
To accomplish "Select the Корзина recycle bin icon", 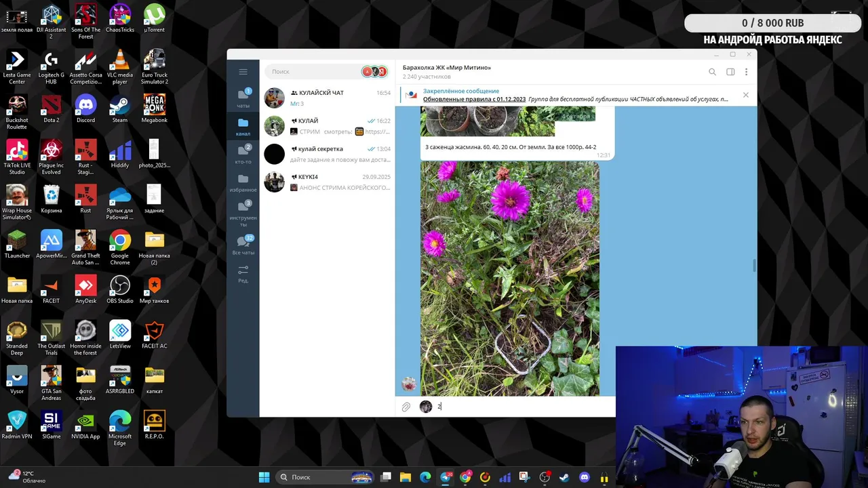I will (x=52, y=199).
